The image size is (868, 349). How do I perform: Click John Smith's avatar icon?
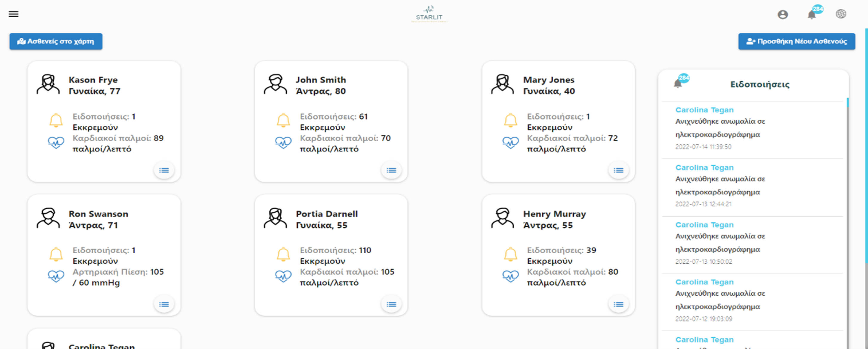click(x=276, y=84)
